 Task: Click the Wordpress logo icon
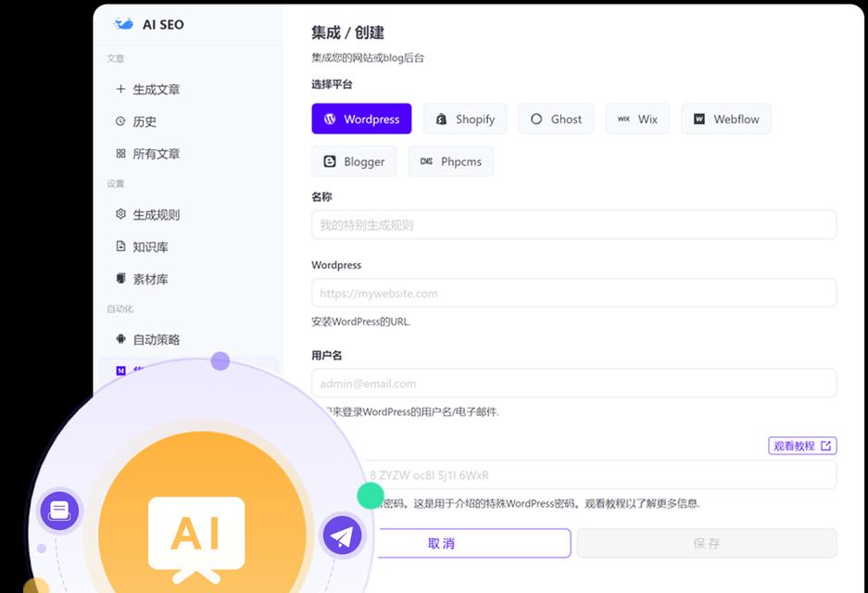point(330,119)
